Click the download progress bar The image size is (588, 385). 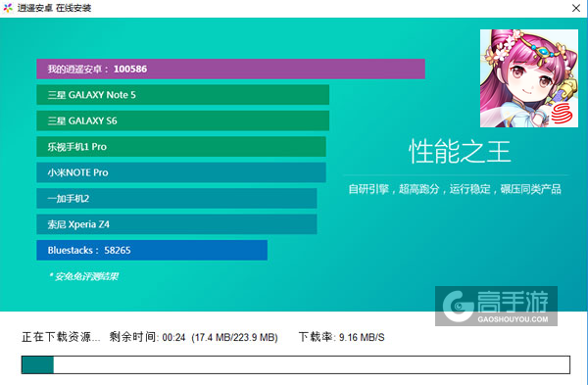pyautogui.click(x=296, y=364)
